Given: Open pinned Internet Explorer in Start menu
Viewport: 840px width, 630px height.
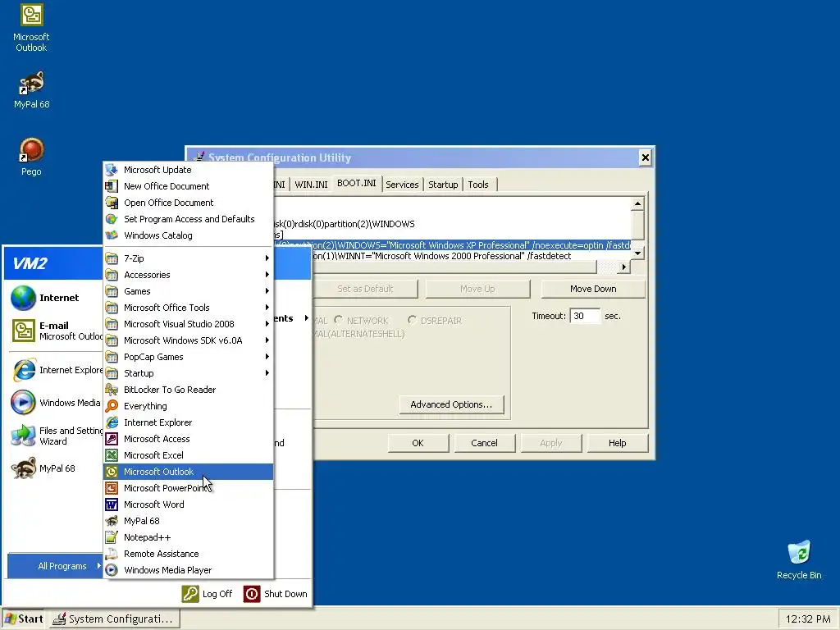Looking at the screenshot, I should [x=56, y=370].
